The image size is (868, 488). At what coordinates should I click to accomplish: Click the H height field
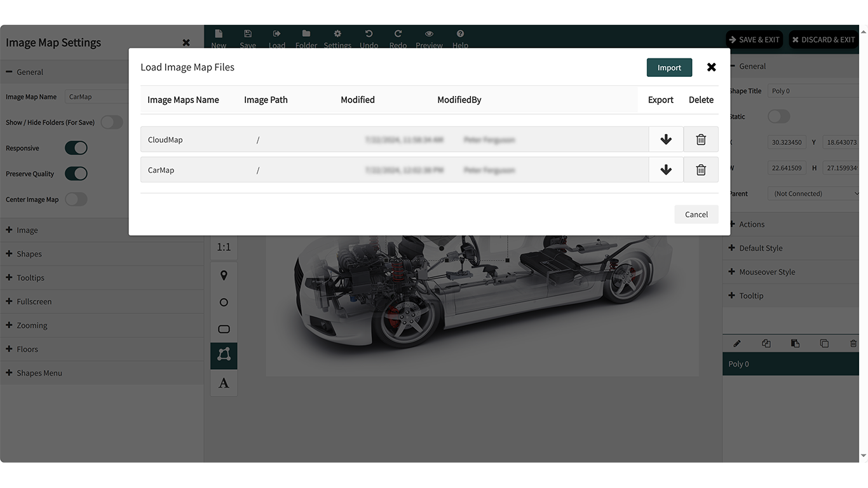tap(841, 168)
